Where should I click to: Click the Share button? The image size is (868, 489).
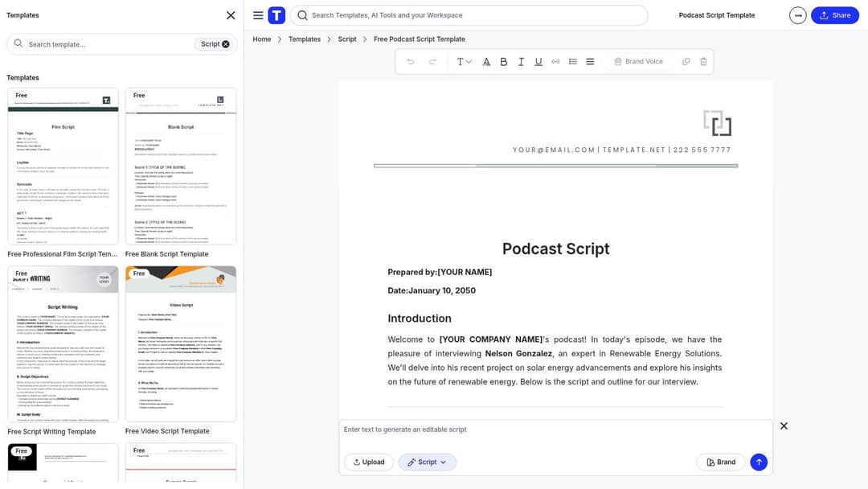pos(835,15)
